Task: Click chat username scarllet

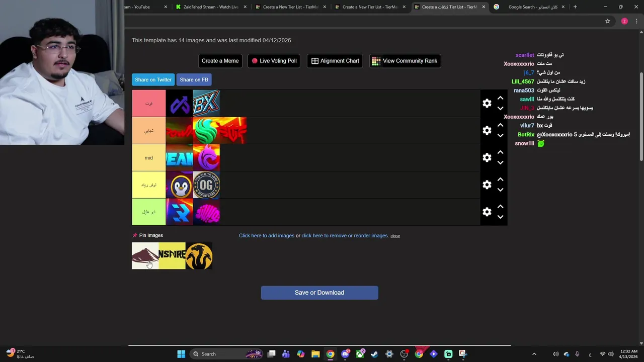Action: (525, 55)
